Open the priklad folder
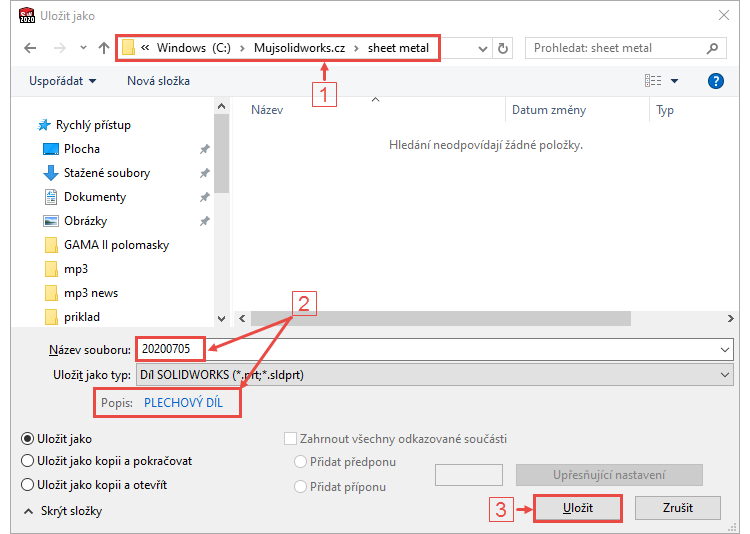Screen dimensions: 750x534 coord(72,317)
